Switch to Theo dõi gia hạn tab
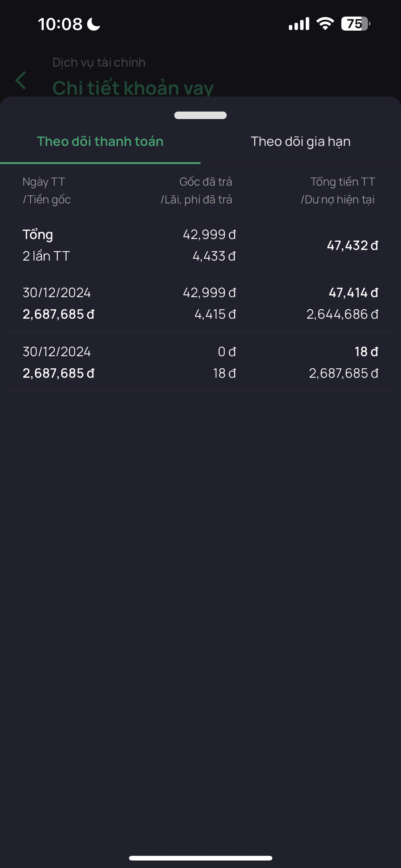The height and width of the screenshot is (868, 401). point(300,142)
